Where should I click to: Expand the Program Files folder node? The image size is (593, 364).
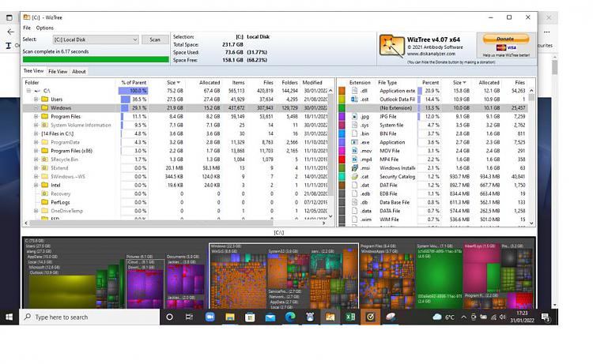click(x=36, y=116)
